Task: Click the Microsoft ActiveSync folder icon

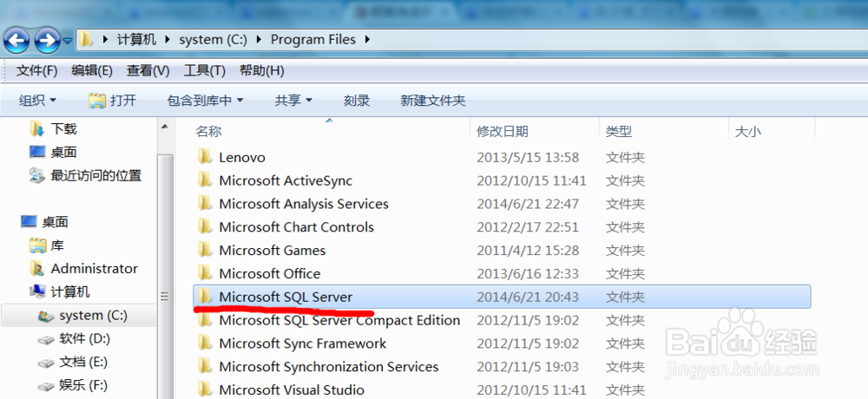Action: click(x=206, y=180)
